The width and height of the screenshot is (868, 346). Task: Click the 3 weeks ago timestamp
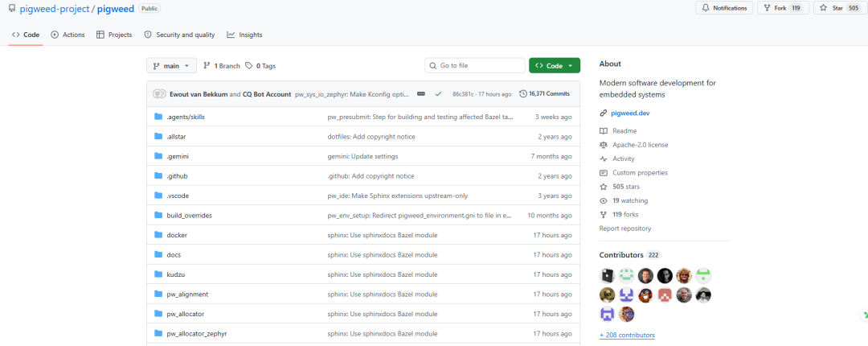point(554,117)
